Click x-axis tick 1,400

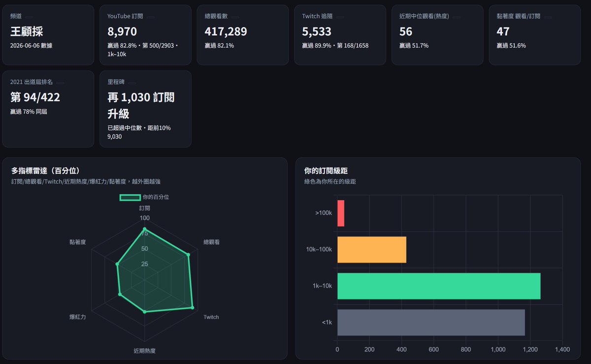[x=562, y=349]
